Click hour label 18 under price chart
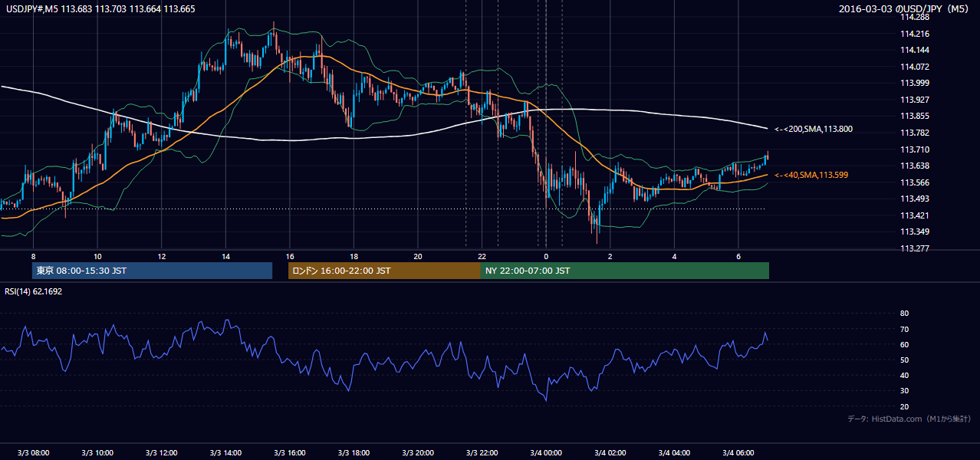Screen dimensions: 980x460 pyautogui.click(x=354, y=256)
